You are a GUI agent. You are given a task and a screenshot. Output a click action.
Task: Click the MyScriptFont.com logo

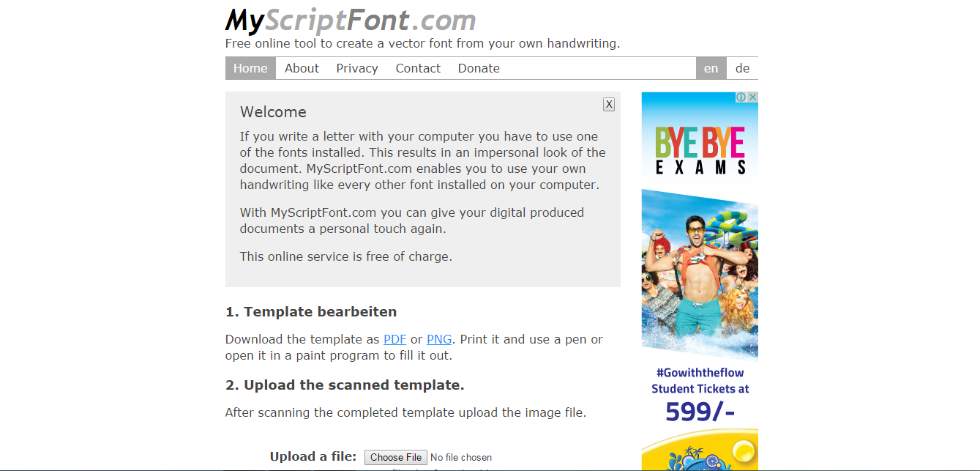point(351,21)
